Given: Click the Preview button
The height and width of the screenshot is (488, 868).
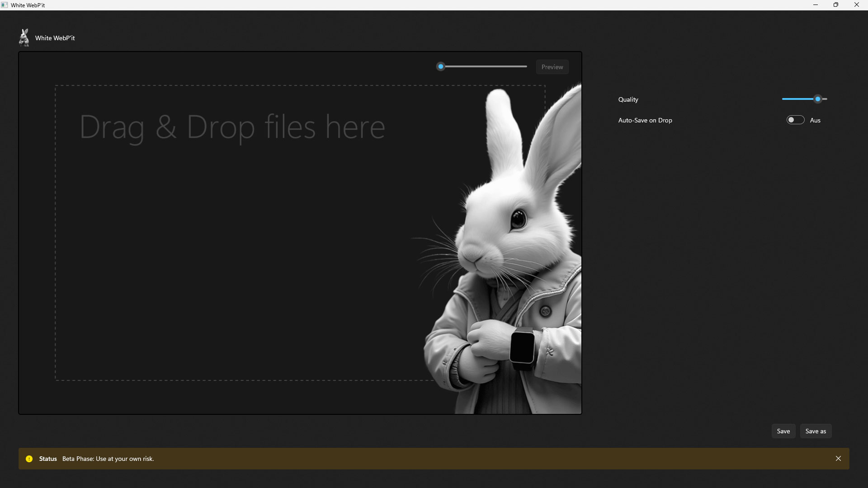Looking at the screenshot, I should pyautogui.click(x=552, y=66).
